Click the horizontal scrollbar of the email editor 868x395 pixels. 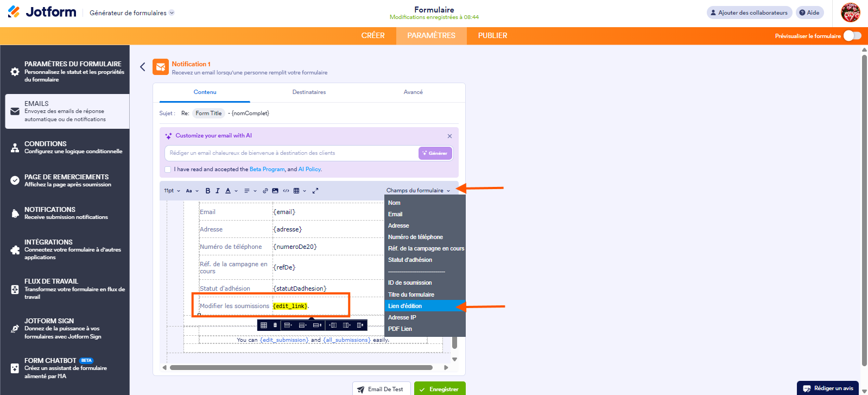[301, 368]
